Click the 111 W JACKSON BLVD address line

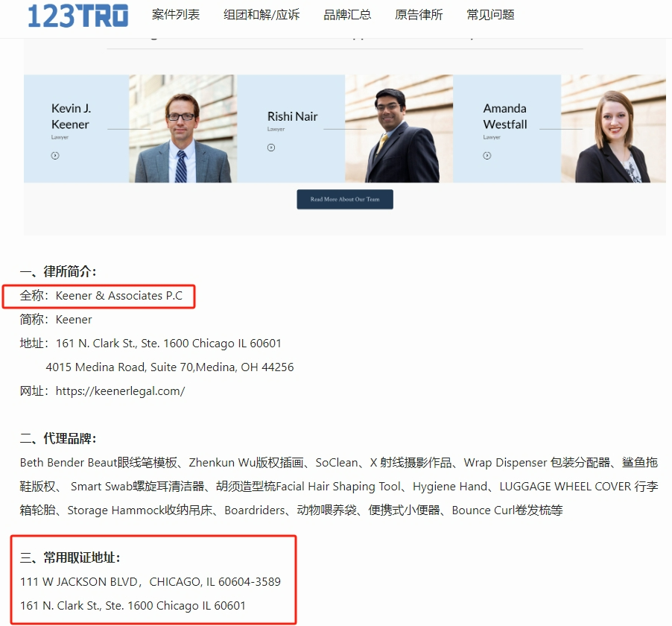tap(150, 582)
